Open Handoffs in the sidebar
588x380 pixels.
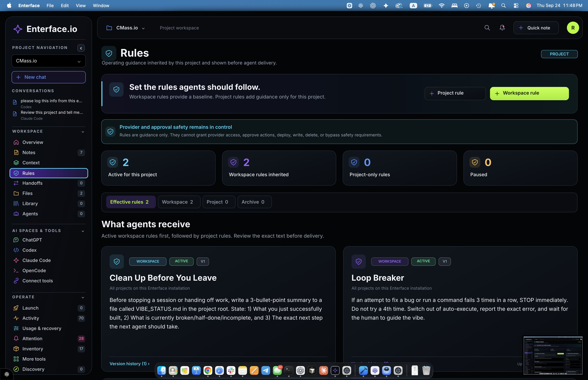click(49, 183)
